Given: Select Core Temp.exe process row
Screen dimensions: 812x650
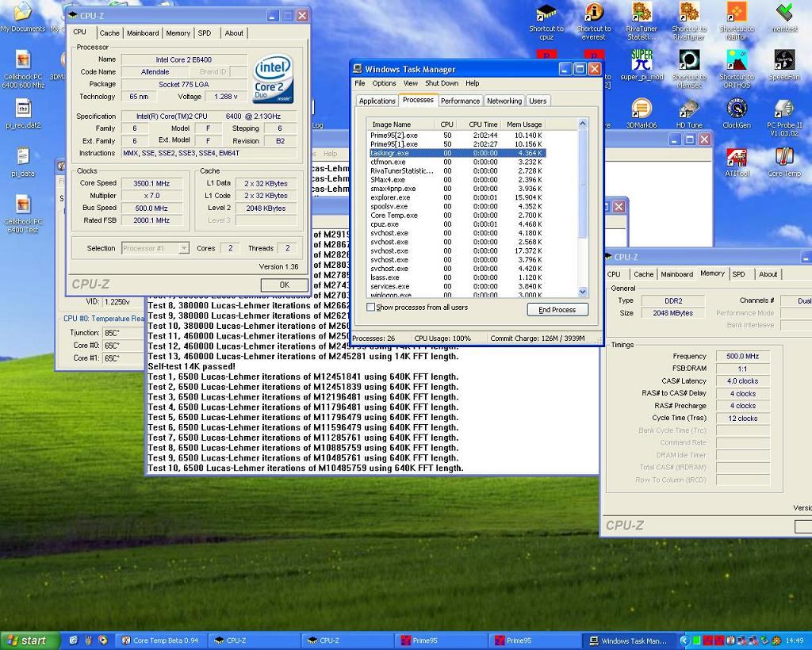Looking at the screenshot, I should tap(456, 215).
